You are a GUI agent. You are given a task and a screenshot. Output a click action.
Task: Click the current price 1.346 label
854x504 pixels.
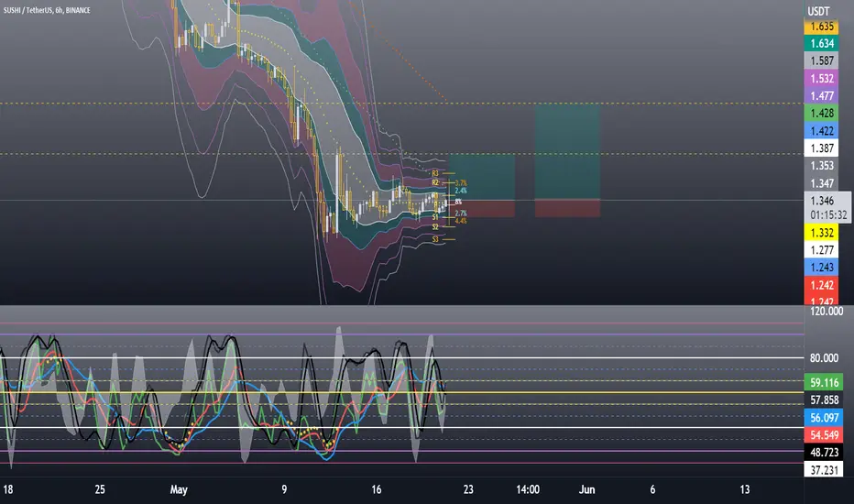(822, 201)
